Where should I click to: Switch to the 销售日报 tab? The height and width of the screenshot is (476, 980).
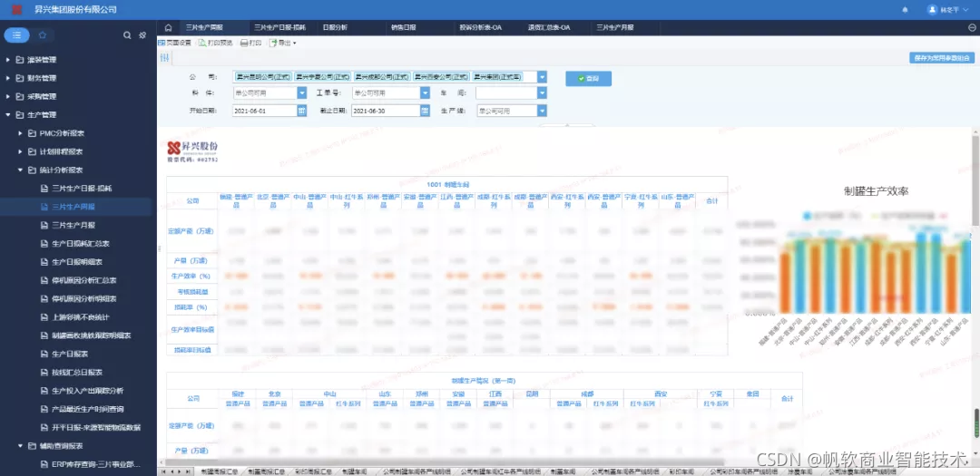pos(403,28)
